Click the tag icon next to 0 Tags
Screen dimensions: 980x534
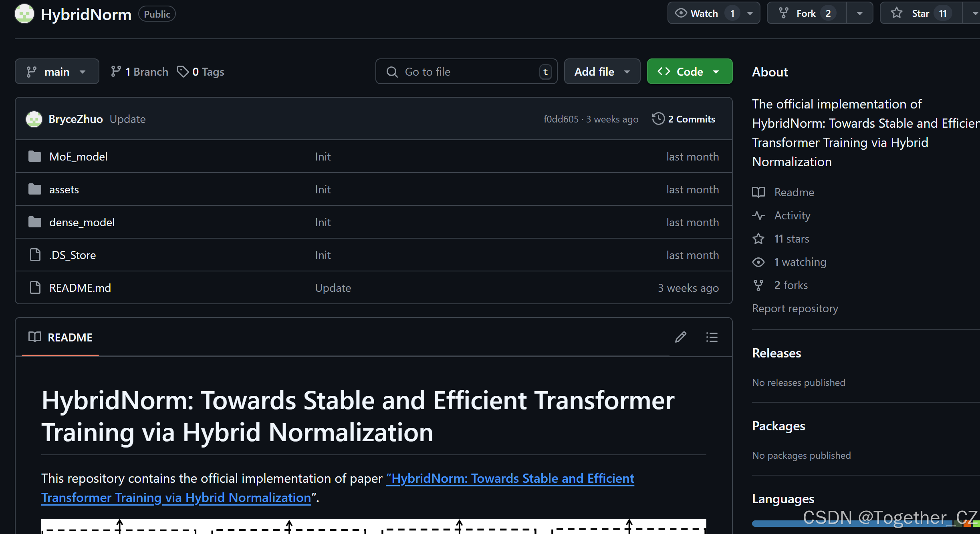[183, 72]
